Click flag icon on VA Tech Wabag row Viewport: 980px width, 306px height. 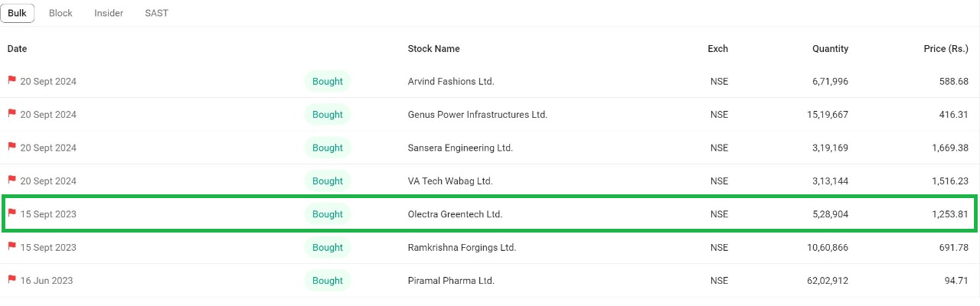click(x=11, y=181)
